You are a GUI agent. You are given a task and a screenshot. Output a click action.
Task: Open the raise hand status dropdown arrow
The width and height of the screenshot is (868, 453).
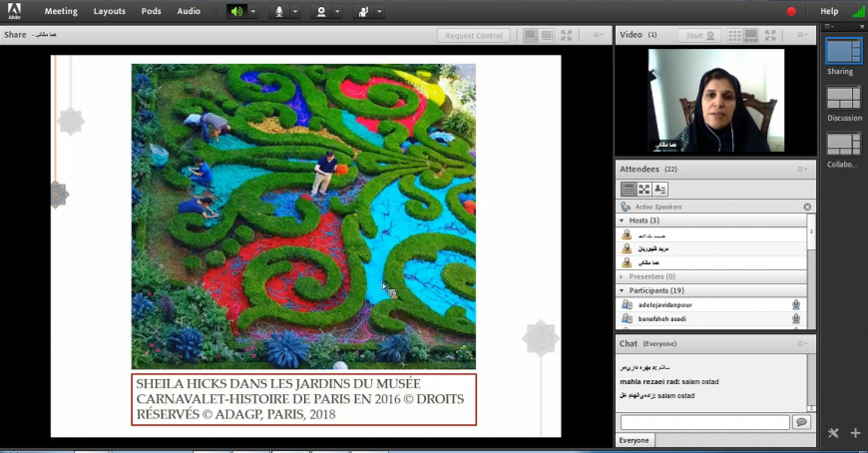tap(380, 11)
